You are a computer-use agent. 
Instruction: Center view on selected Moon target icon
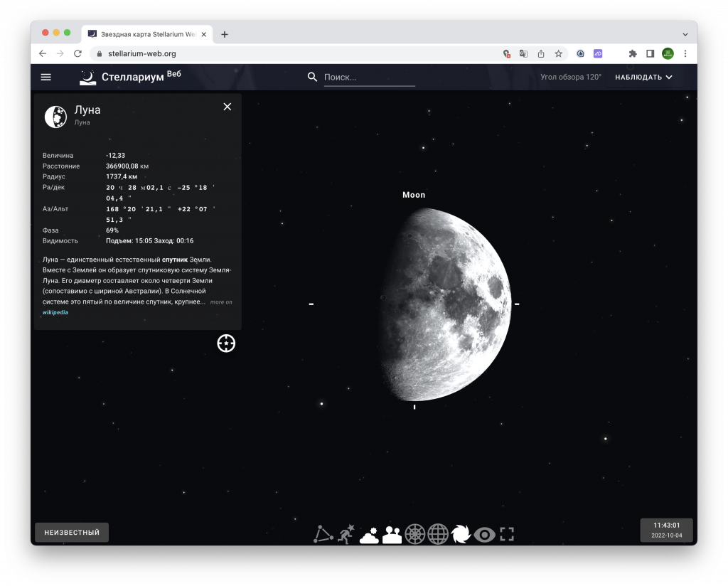click(x=226, y=343)
